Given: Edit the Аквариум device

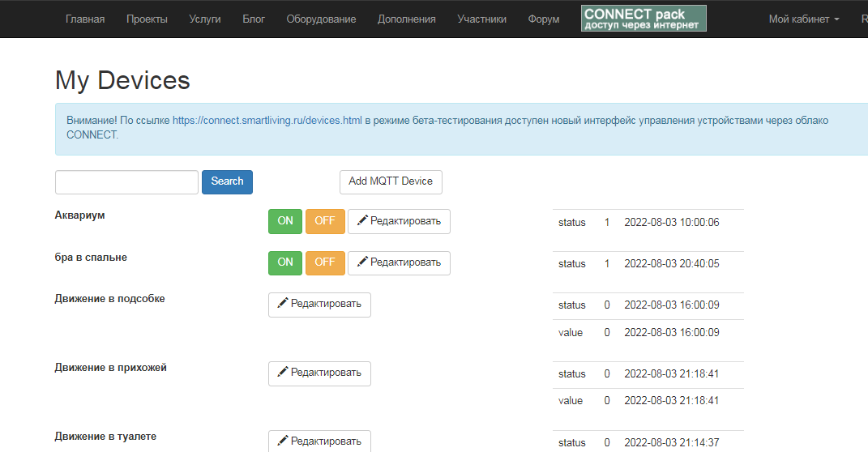Looking at the screenshot, I should (x=399, y=221).
